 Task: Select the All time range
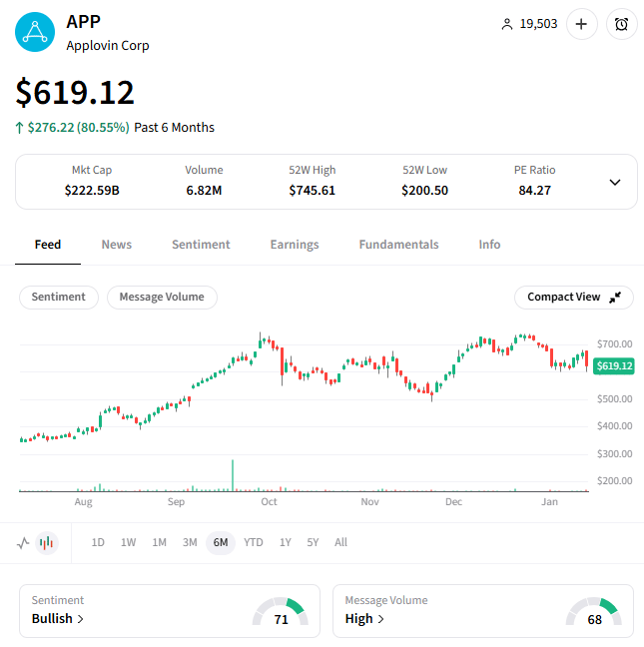click(340, 542)
